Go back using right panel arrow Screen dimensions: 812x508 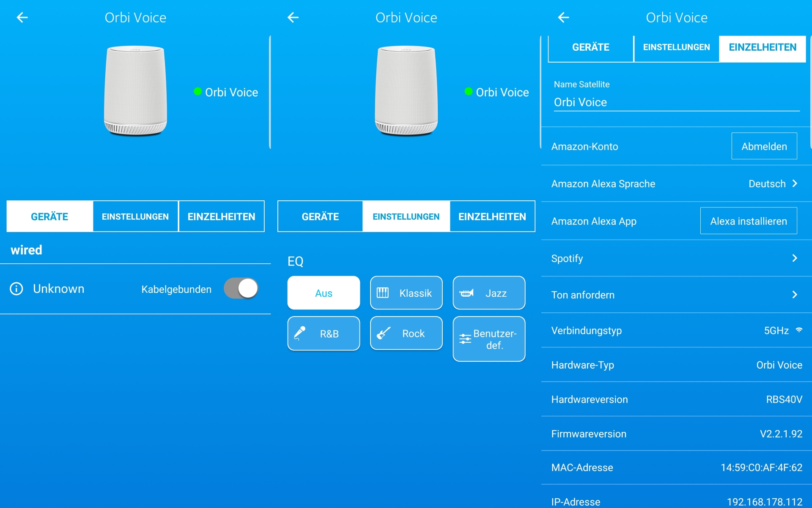pos(563,17)
